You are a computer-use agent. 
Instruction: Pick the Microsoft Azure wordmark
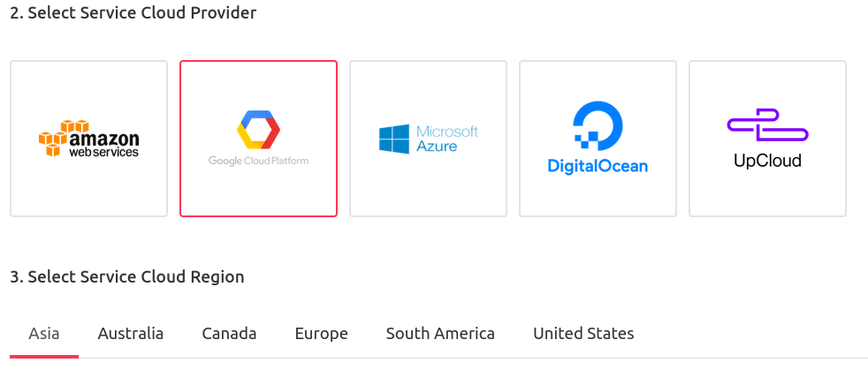[x=446, y=139]
